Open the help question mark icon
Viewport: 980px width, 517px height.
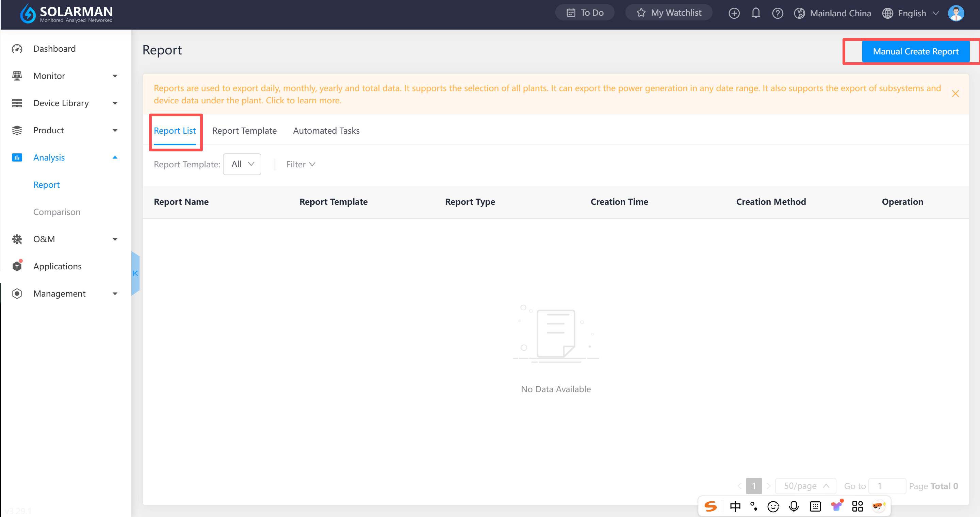coord(777,13)
